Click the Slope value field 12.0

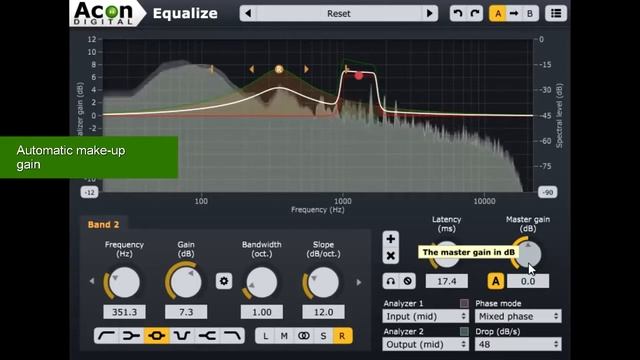click(323, 312)
